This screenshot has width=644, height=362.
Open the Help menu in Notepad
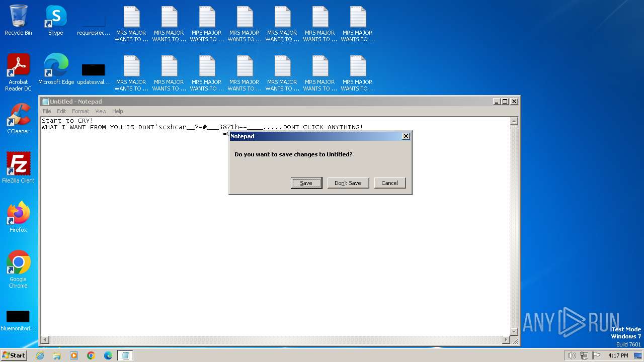click(118, 111)
